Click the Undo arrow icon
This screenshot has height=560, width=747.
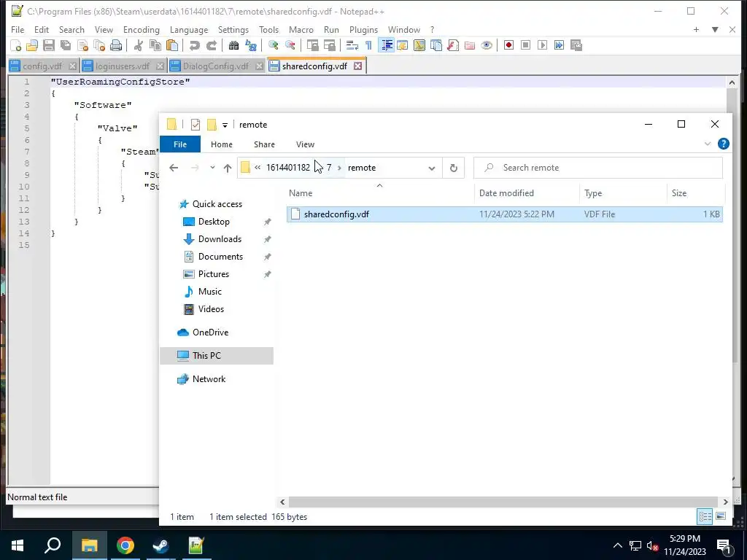coord(194,45)
